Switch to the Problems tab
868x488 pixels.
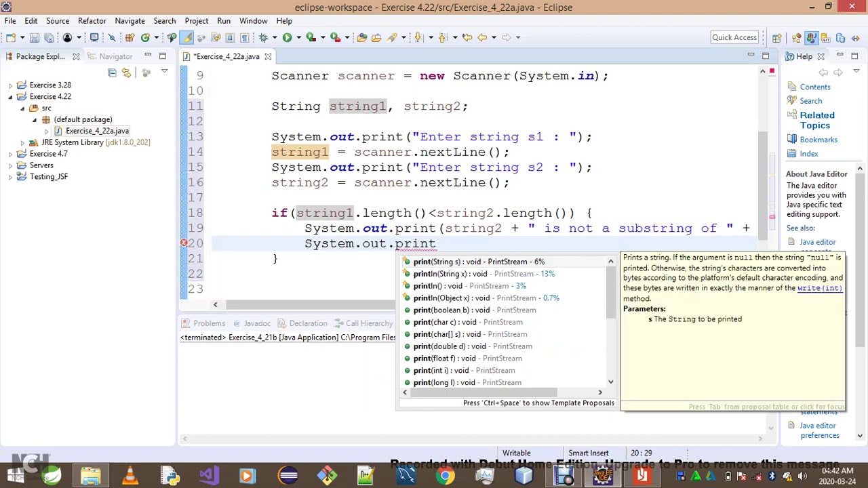203,324
